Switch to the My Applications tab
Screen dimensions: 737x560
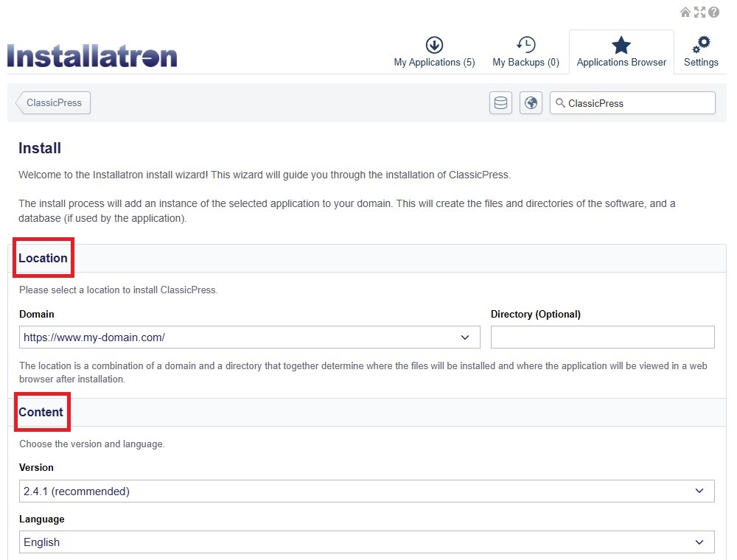click(434, 63)
